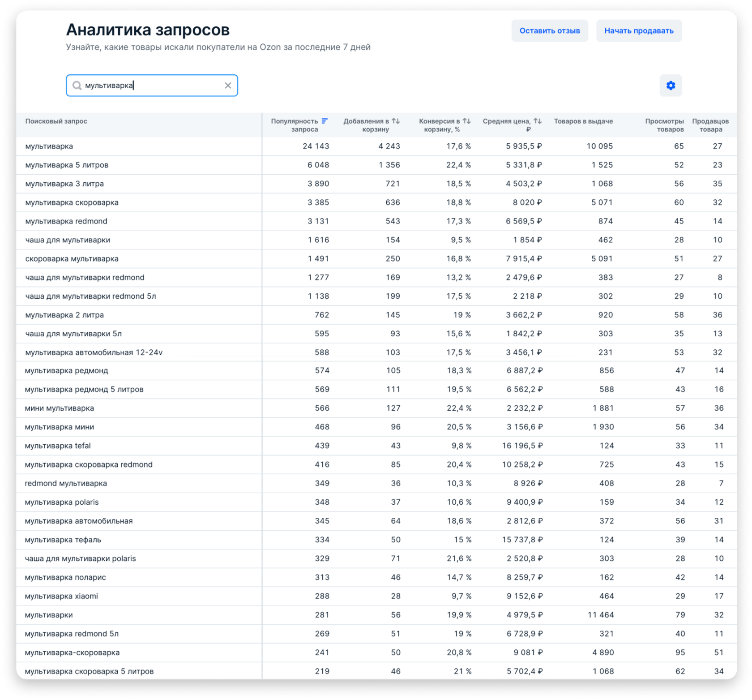Click the subtitle about Ozon searches for 7 days

click(218, 47)
